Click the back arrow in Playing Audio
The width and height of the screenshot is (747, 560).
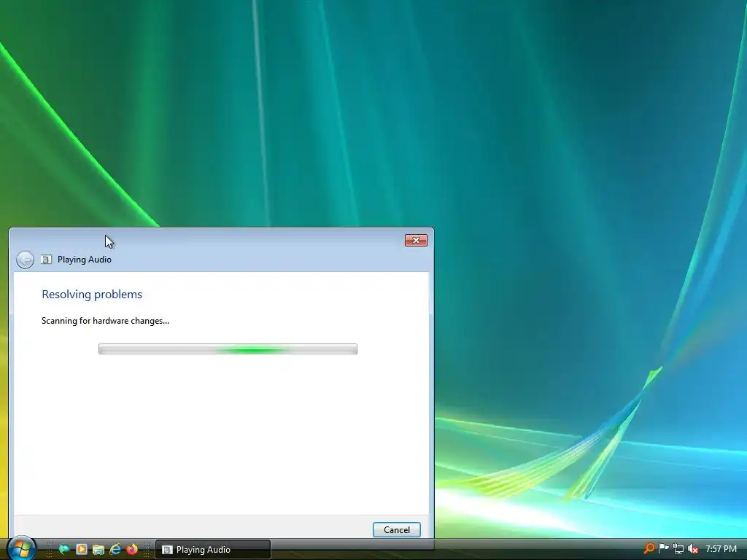(x=25, y=260)
